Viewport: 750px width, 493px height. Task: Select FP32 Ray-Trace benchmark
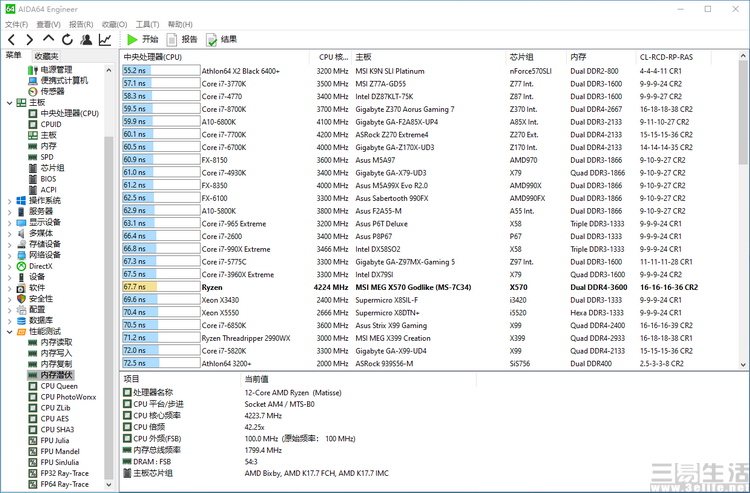[x=58, y=473]
